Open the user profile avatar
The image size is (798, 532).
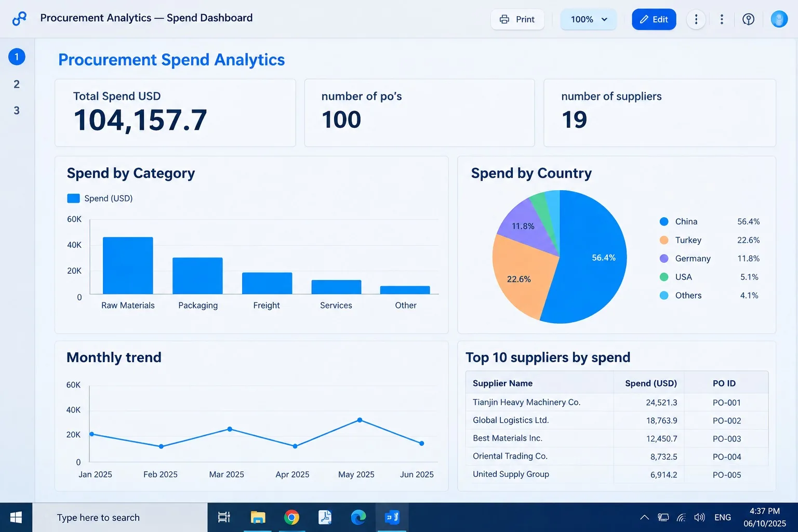(x=779, y=19)
